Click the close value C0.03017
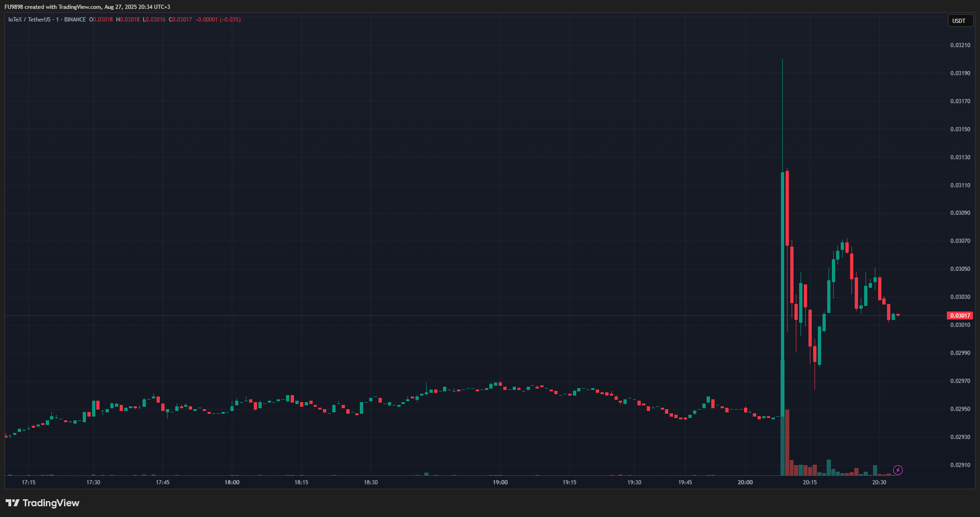The image size is (980, 517). tap(180, 20)
